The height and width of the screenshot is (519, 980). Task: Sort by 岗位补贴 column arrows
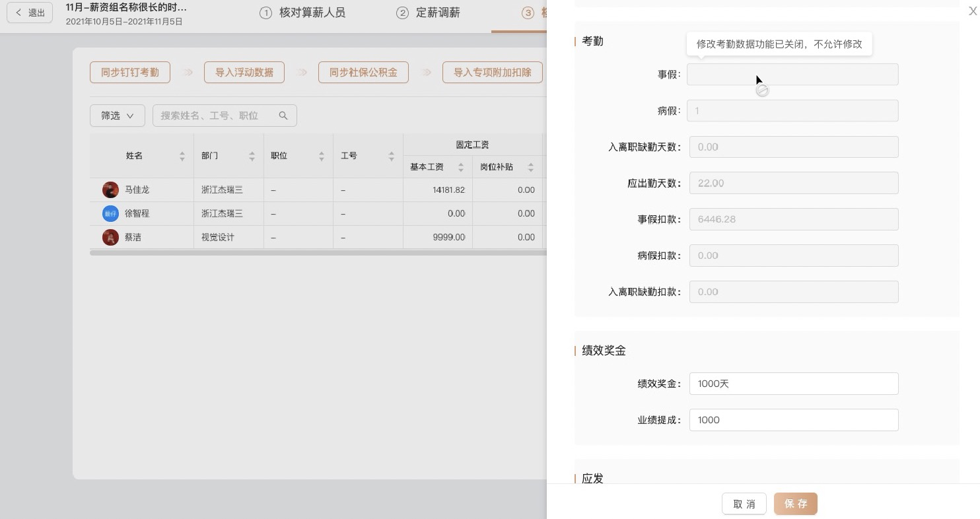(530, 167)
